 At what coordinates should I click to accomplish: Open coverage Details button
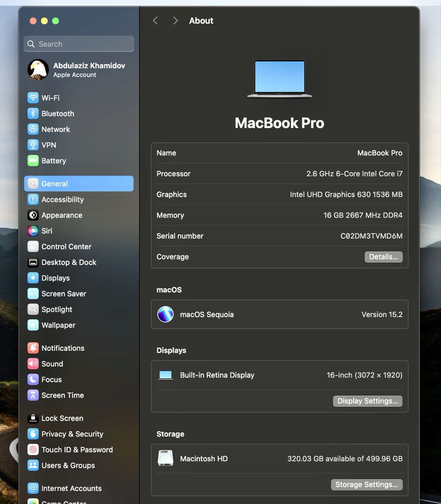pyautogui.click(x=384, y=257)
